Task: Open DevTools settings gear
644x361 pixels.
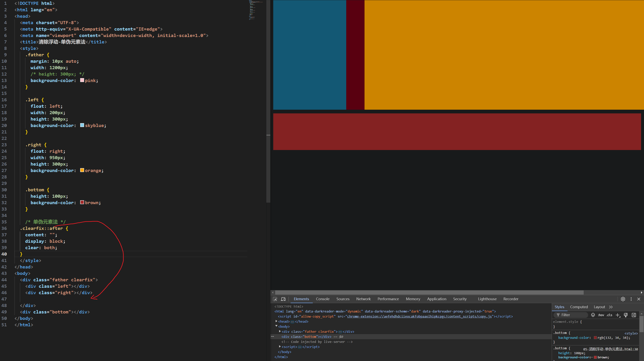Action: pyautogui.click(x=623, y=299)
